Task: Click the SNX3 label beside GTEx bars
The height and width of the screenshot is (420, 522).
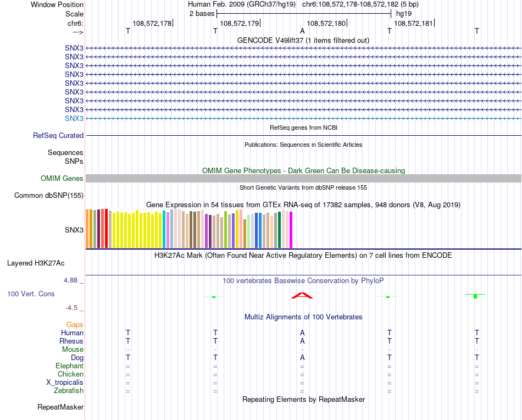Action: coord(74,230)
